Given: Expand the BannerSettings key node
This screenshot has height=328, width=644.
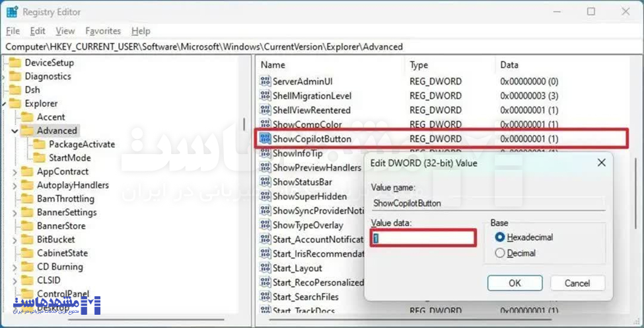Looking at the screenshot, I should pos(15,213).
